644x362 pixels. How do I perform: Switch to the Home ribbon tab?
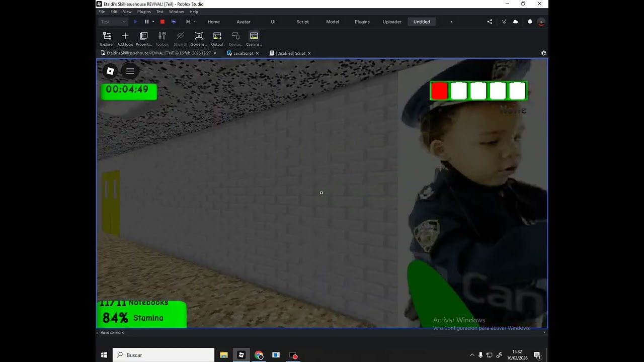[x=214, y=22]
